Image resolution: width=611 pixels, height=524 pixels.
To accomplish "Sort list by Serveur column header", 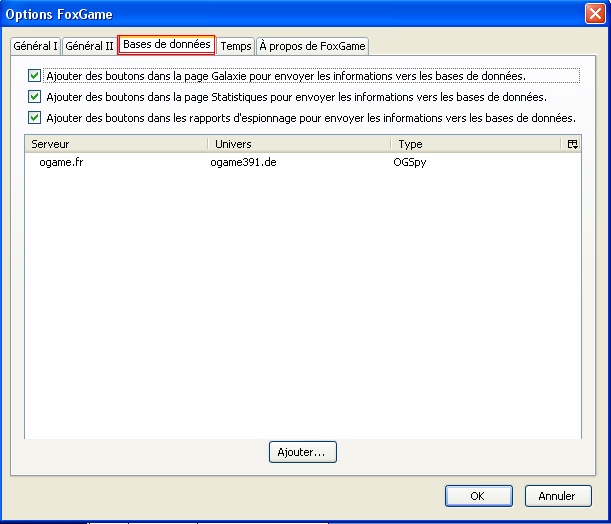I will pos(115,144).
